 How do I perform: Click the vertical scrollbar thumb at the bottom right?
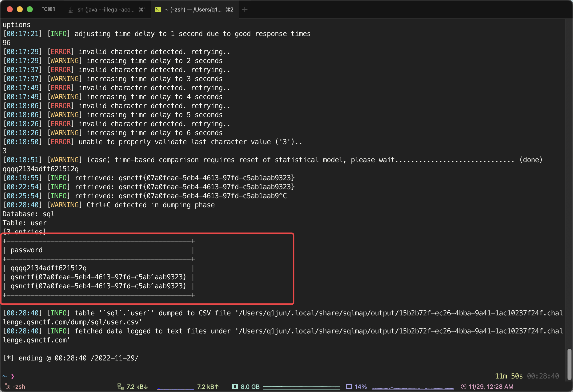tap(569, 364)
